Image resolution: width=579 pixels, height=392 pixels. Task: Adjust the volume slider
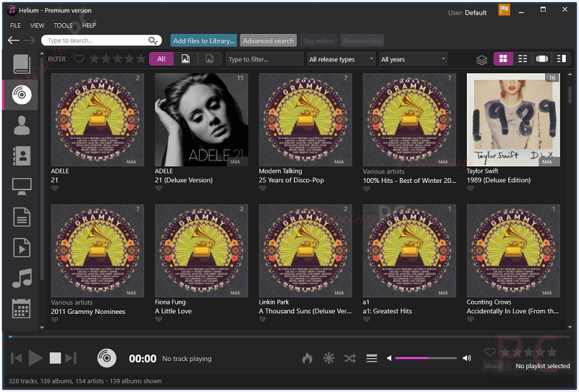[426, 358]
